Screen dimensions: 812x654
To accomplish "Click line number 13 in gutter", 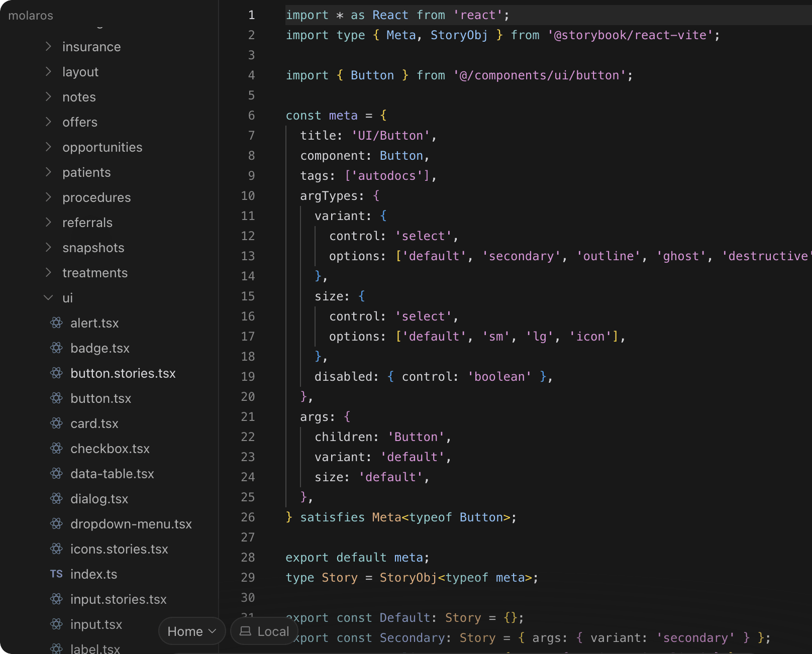I will click(248, 256).
